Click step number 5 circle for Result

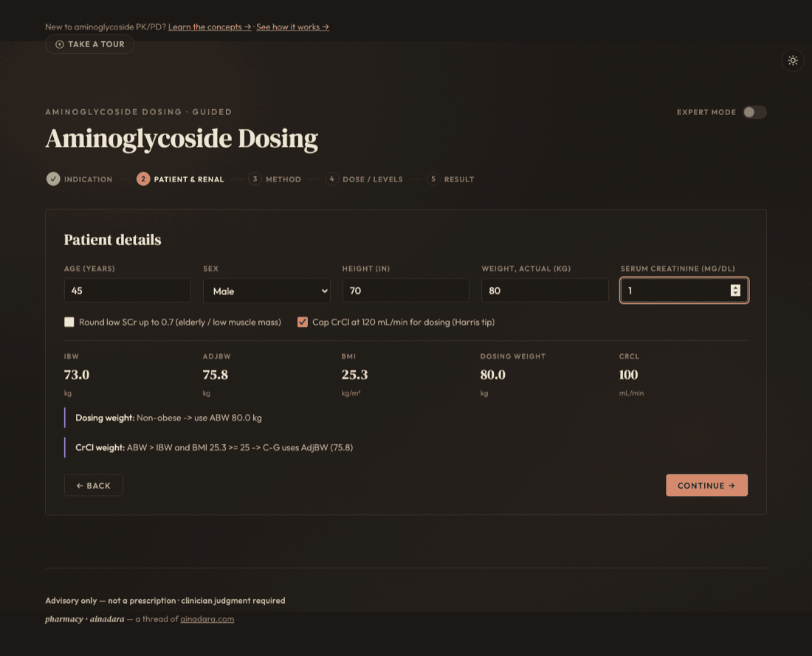(x=433, y=179)
